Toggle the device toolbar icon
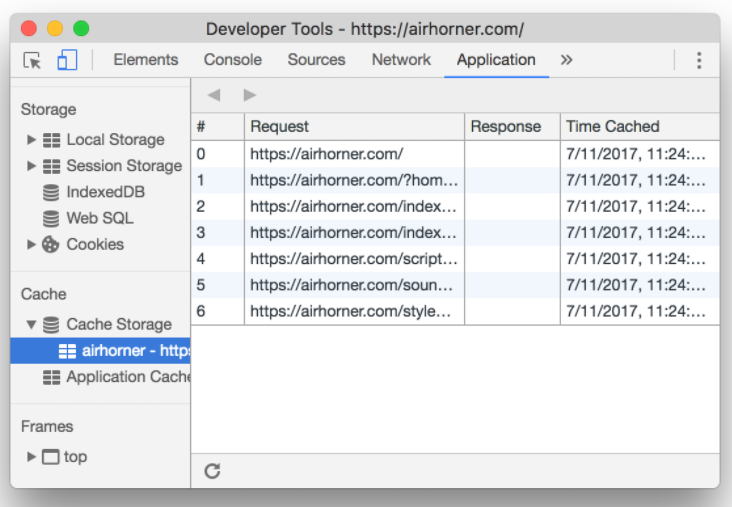Viewport: 732px width, 507px height. click(x=67, y=60)
